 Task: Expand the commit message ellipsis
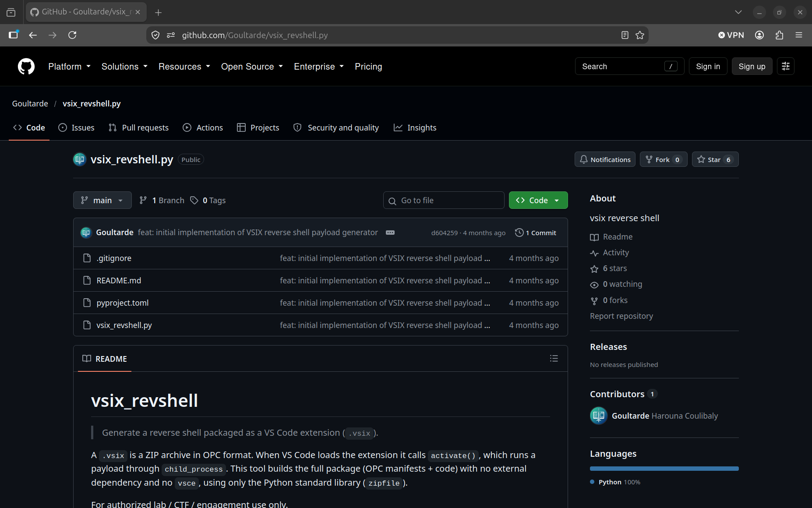pos(390,233)
